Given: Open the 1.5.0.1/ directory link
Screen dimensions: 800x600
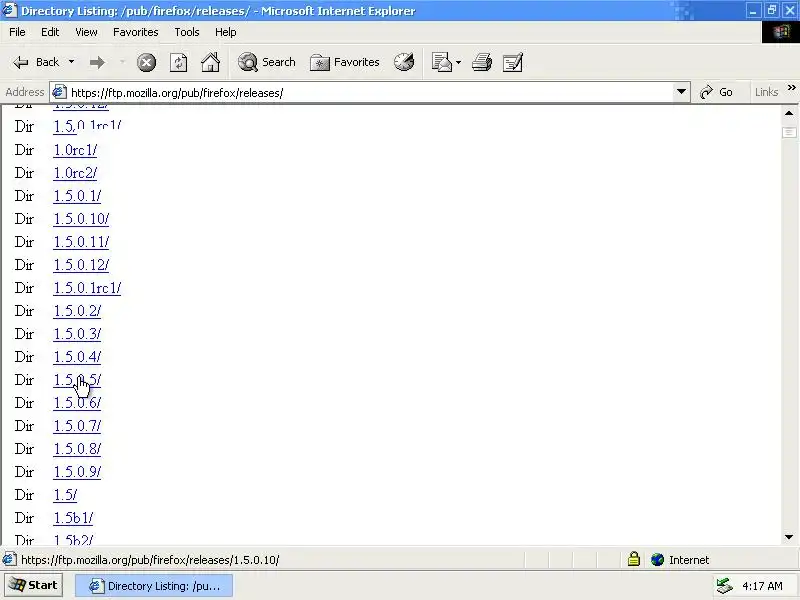Looking at the screenshot, I should pyautogui.click(x=77, y=196).
